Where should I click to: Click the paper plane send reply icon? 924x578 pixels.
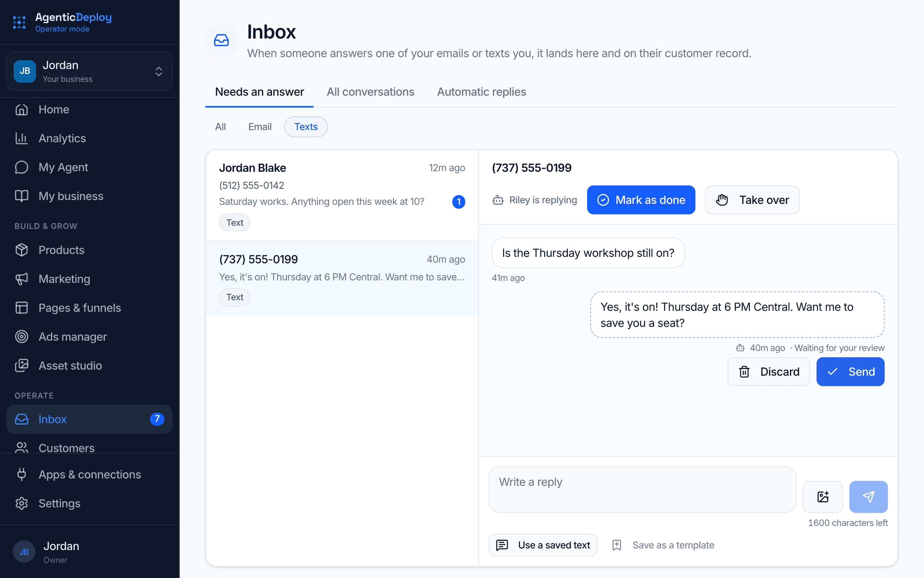[868, 496]
